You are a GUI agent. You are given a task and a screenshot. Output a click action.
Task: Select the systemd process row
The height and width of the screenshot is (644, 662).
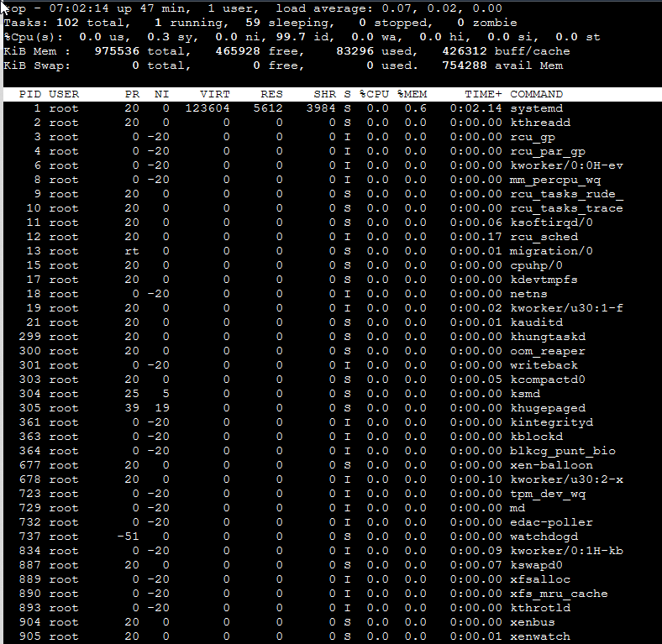click(333, 108)
